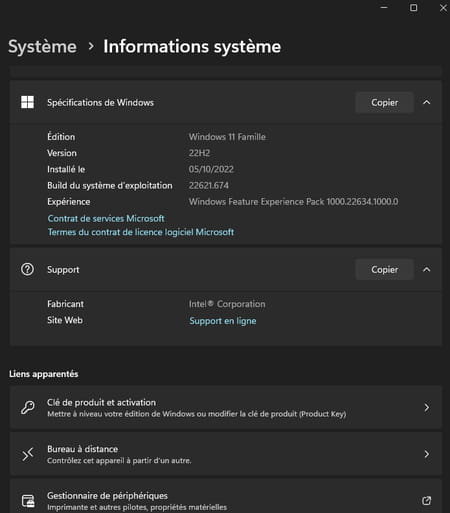Select the value Windows 11 Famille
The width and height of the screenshot is (450, 513).
(227, 137)
